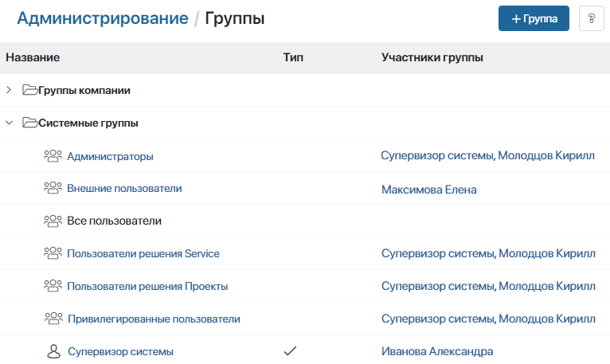This screenshot has height=364, width=610.
Task: Click the folder icon of Группы компании
Action: [x=30, y=90]
